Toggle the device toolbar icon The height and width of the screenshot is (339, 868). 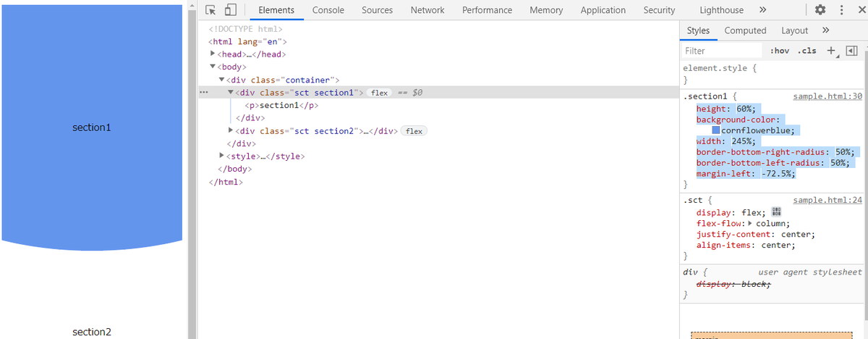(x=231, y=10)
